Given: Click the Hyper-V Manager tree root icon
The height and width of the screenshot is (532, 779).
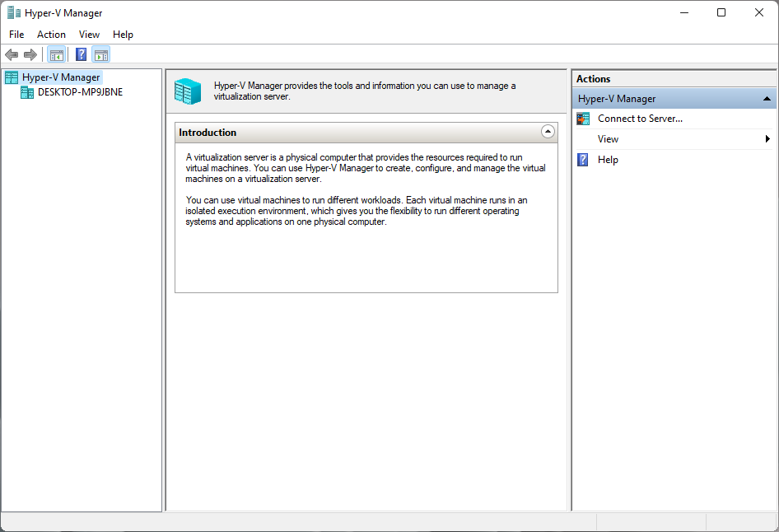Looking at the screenshot, I should click(12, 77).
